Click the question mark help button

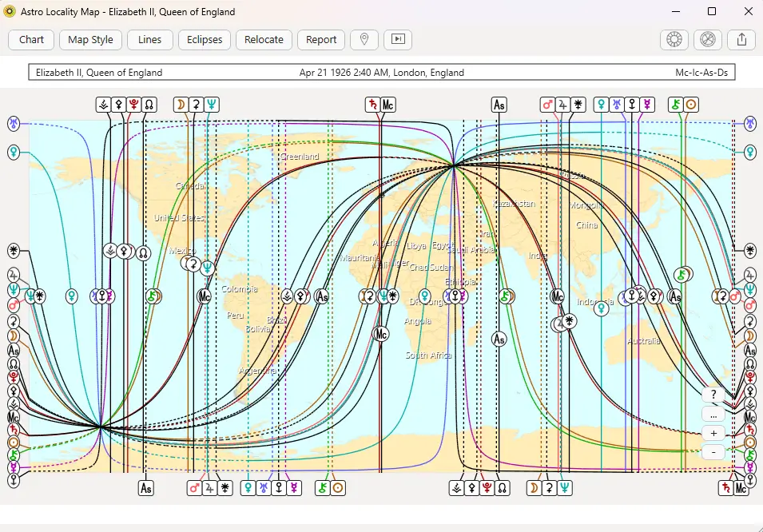pyautogui.click(x=713, y=395)
